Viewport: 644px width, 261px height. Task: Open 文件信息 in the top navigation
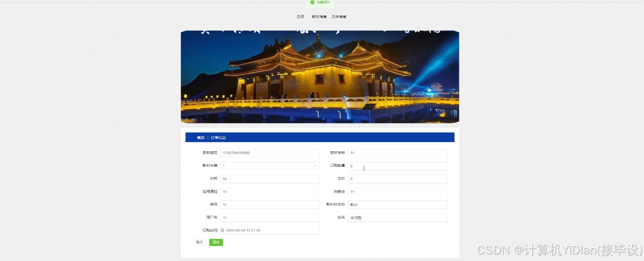[x=339, y=17]
